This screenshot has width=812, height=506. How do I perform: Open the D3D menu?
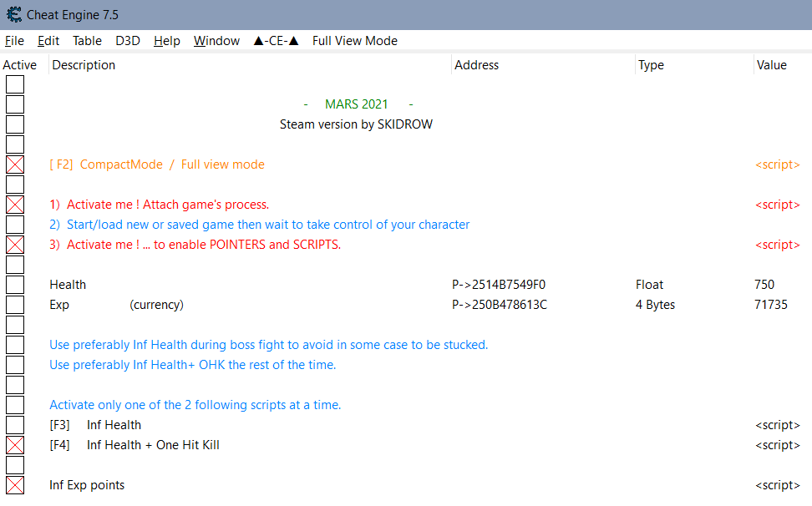click(x=127, y=41)
